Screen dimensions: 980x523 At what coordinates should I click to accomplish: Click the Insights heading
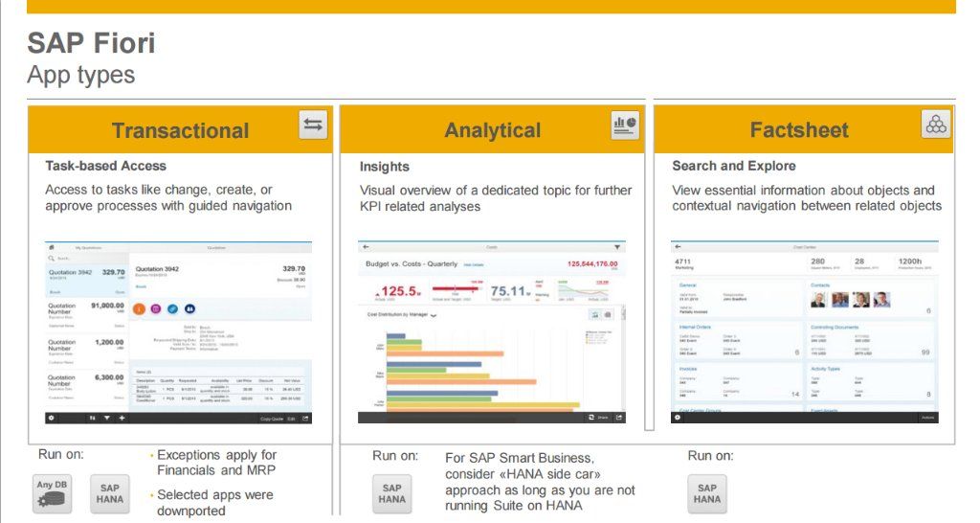click(385, 167)
